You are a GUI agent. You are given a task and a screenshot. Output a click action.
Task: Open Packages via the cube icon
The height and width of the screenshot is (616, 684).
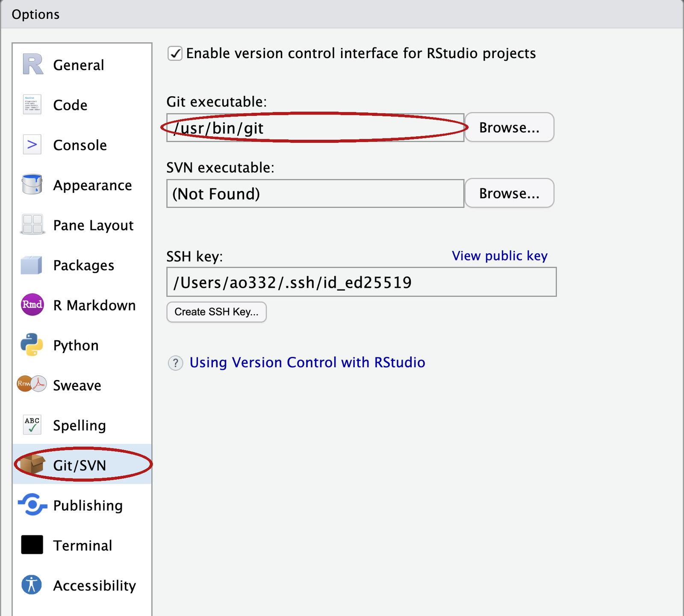pos(32,265)
